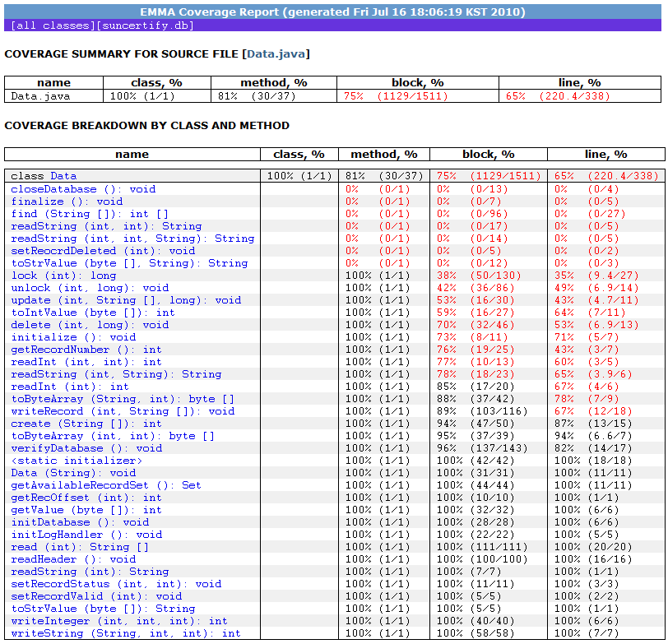Jump to the readHeader () method
Screen dimensions: 668x644
point(72,559)
